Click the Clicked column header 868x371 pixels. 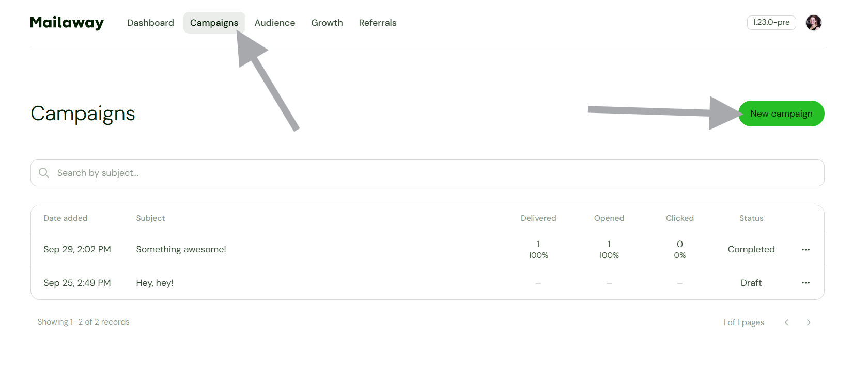pyautogui.click(x=680, y=218)
